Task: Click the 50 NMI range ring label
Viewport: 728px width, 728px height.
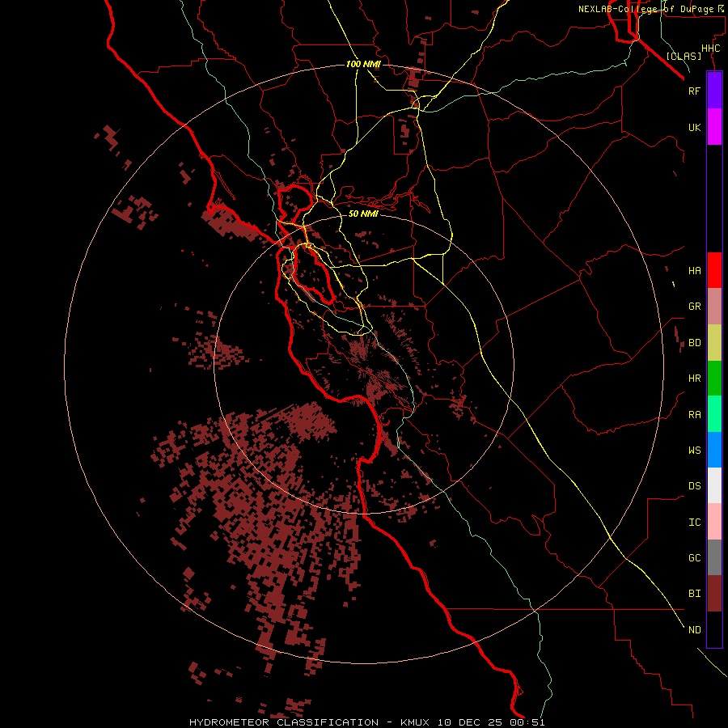Action: coord(363,214)
